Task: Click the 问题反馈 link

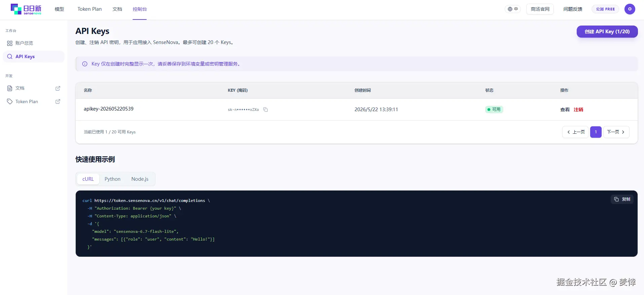Action: (573, 9)
